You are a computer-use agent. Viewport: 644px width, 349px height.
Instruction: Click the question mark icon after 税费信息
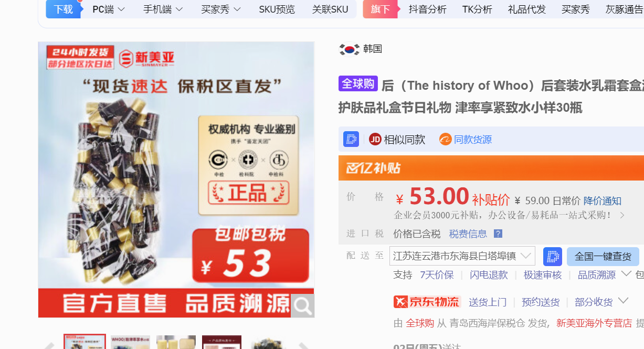pyautogui.click(x=498, y=234)
